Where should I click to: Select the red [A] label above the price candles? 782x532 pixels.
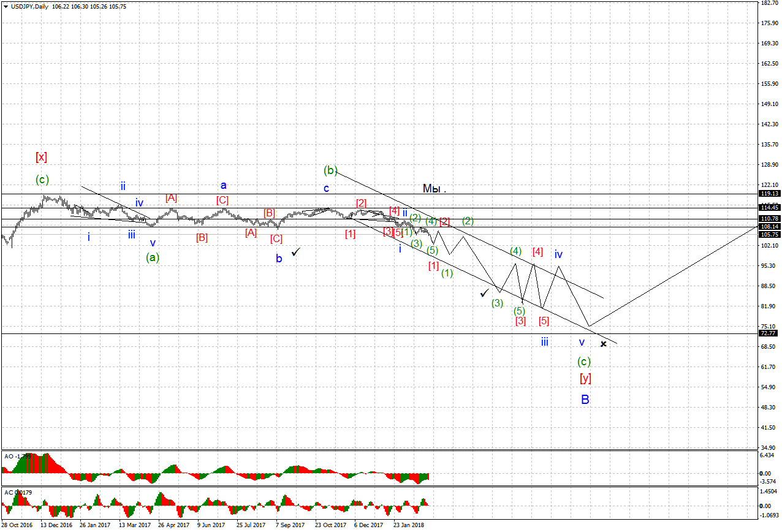[171, 198]
